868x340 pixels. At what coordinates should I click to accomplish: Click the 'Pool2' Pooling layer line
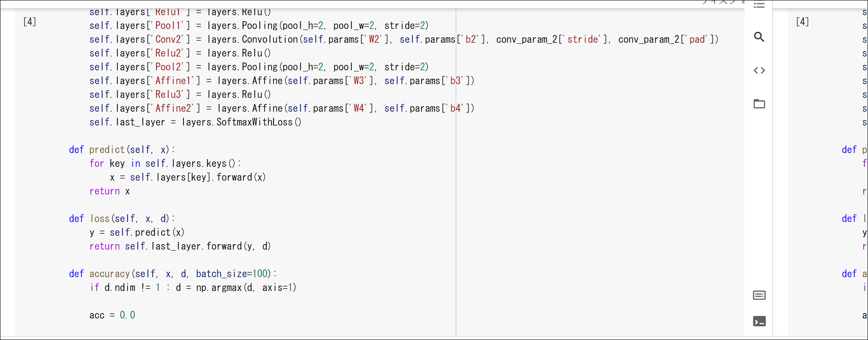(259, 67)
